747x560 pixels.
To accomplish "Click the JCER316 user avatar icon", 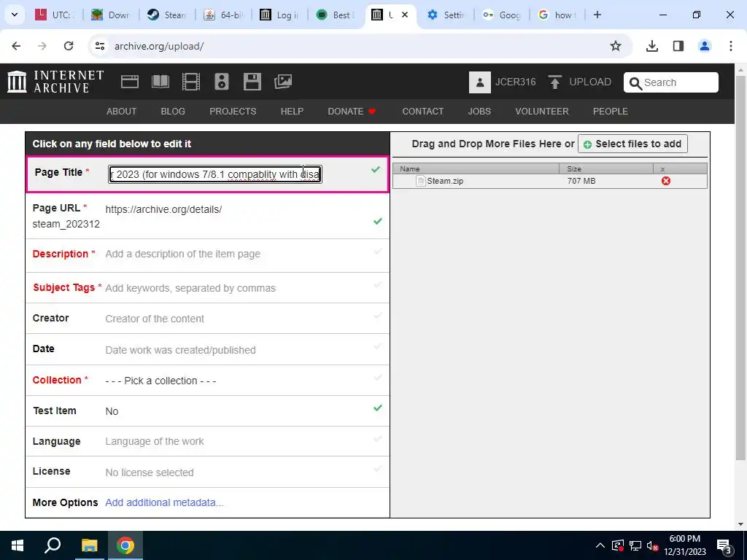I will click(x=480, y=82).
